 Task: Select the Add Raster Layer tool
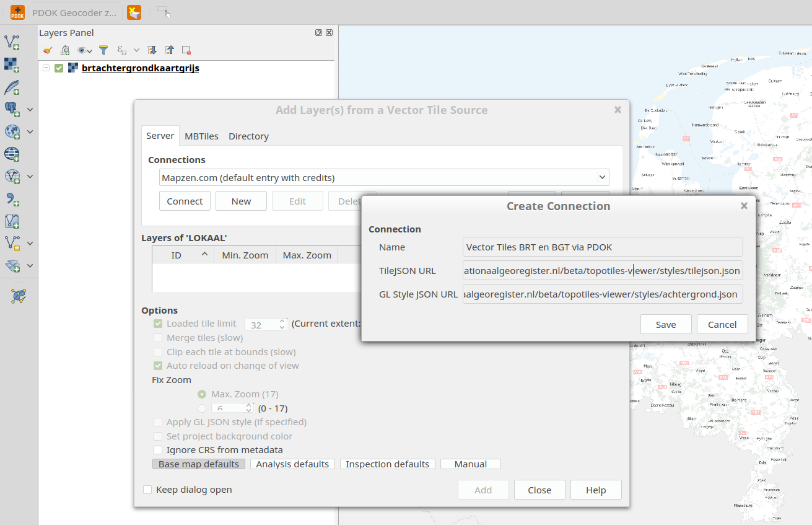[12, 64]
